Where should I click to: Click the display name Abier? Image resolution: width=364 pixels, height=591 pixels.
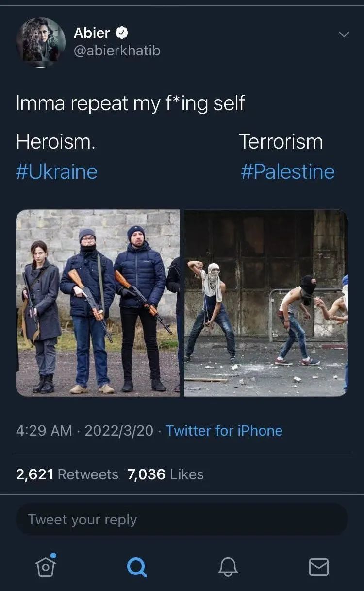click(x=92, y=33)
